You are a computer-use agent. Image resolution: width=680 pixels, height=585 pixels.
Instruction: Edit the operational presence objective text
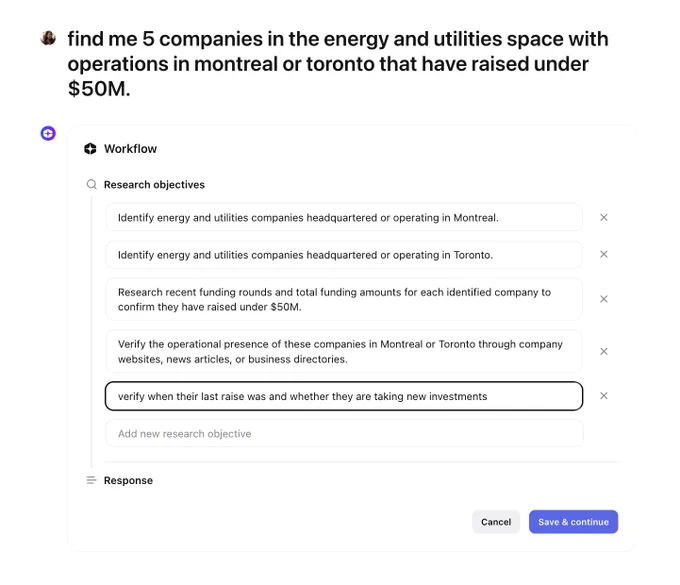click(x=344, y=351)
